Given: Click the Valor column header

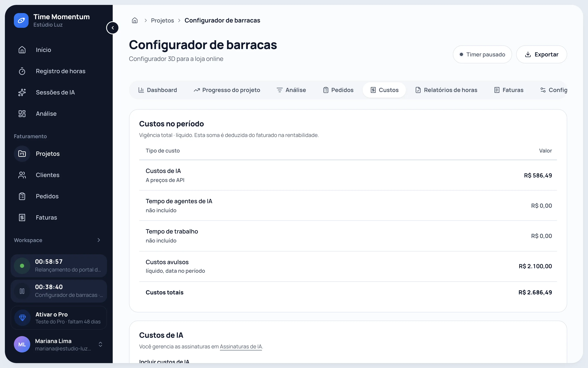Looking at the screenshot, I should 546,151.
